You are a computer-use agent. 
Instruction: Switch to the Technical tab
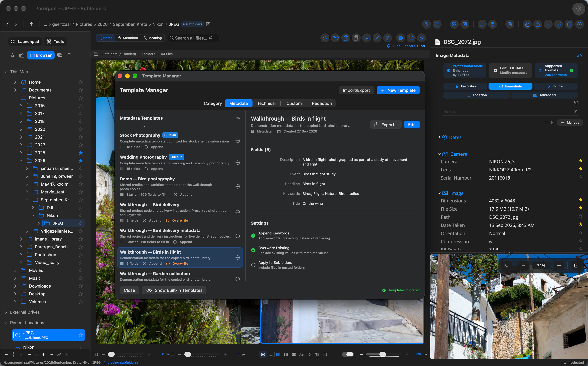pyautogui.click(x=266, y=103)
